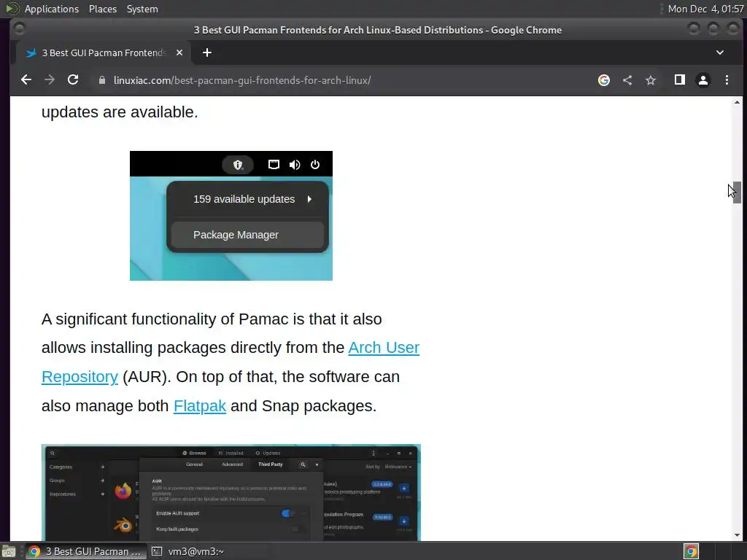Viewport: 747px width, 560px height.
Task: Reload the current page
Action: [x=73, y=80]
